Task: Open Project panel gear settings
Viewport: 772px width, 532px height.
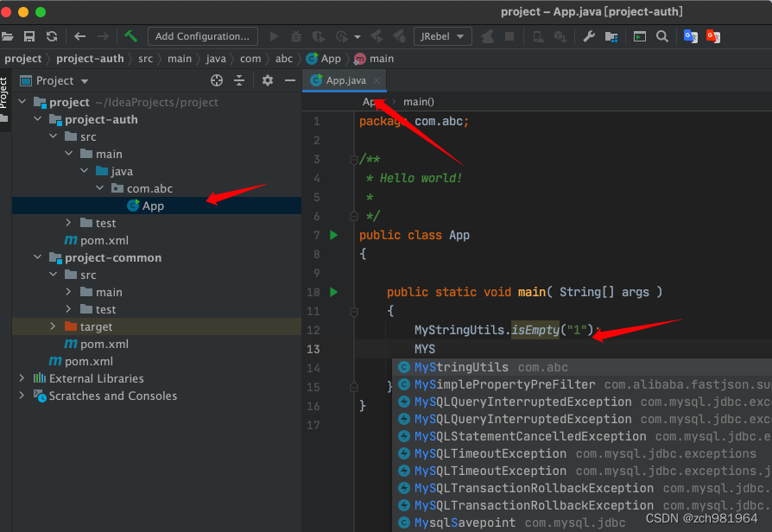Action: [268, 80]
